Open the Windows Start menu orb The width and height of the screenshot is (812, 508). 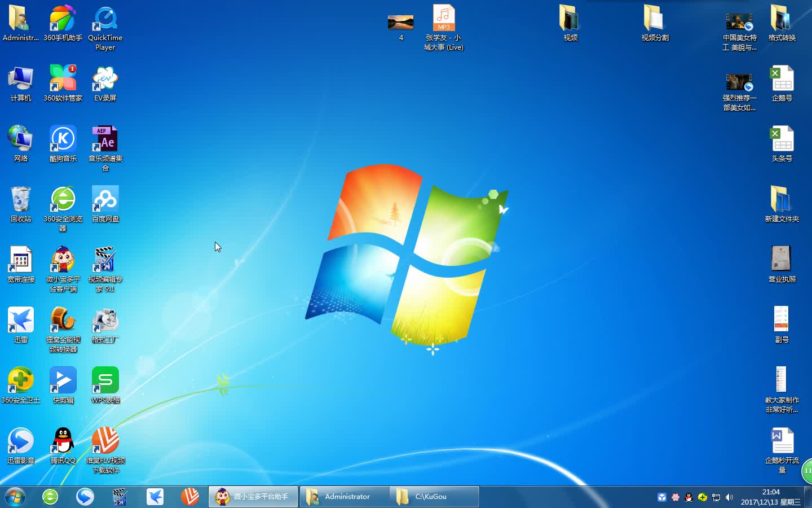(x=15, y=497)
